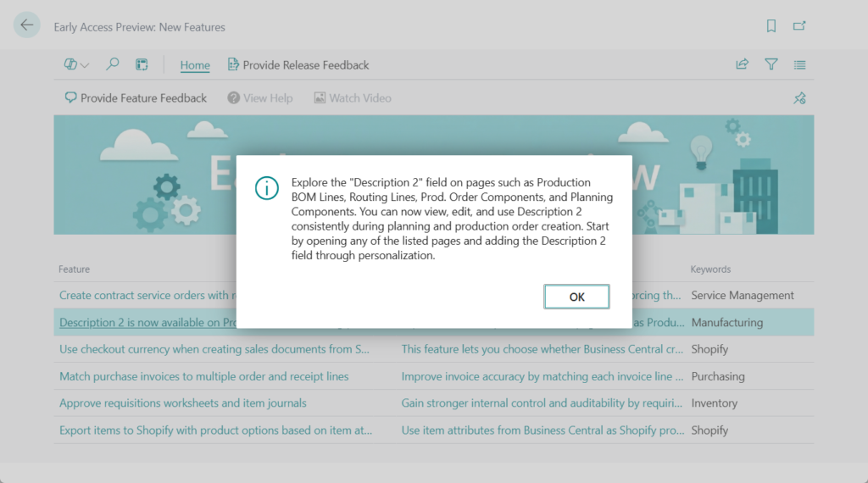Open page in new window icon
The width and height of the screenshot is (868, 483).
tap(798, 26)
